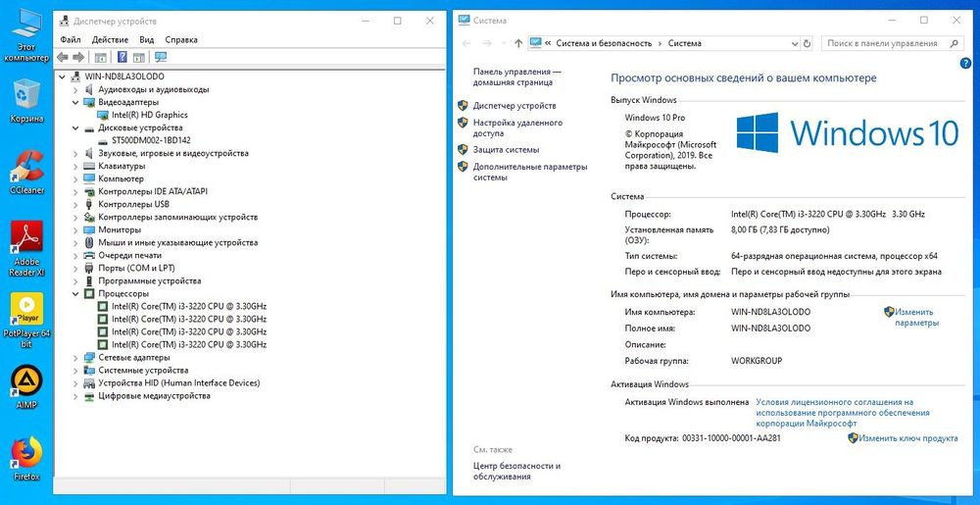This screenshot has width=980, height=505.
Task: Select the AIMP desktop shortcut
Action: [x=26, y=387]
